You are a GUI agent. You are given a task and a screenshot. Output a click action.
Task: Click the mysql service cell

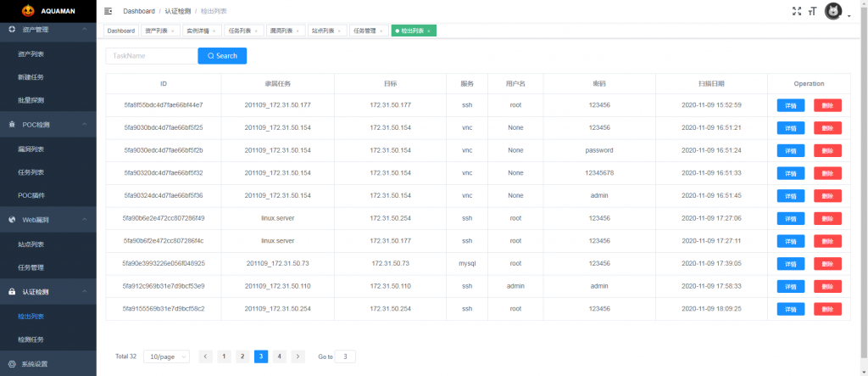pos(467,263)
